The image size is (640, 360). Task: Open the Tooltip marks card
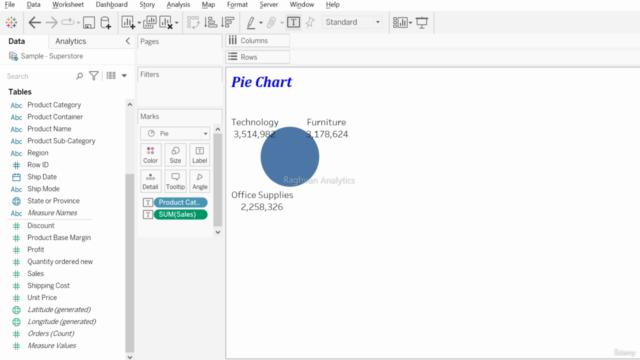(175, 181)
